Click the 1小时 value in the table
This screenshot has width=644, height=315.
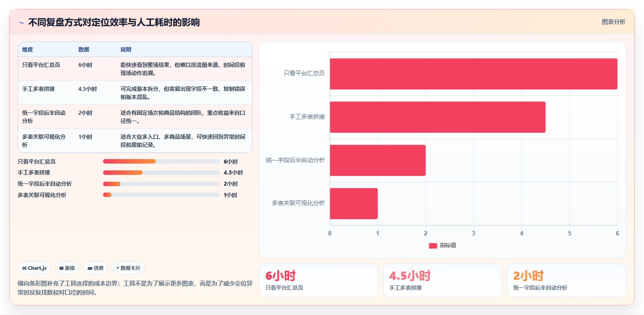coord(85,137)
